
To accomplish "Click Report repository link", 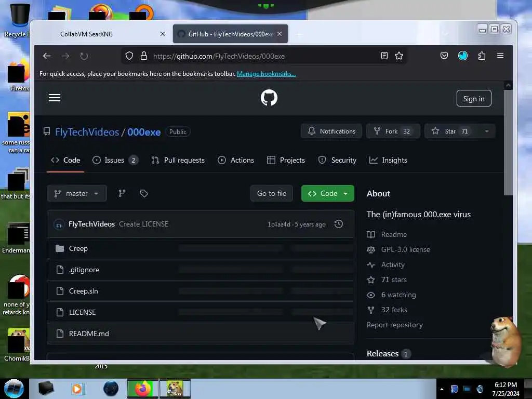I will 395,325.
